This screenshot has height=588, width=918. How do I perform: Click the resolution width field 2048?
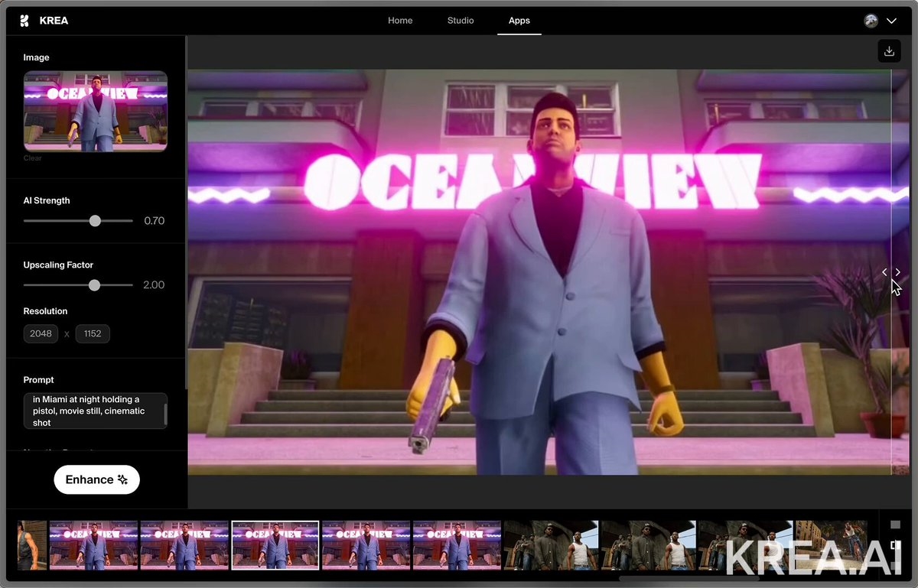(x=41, y=333)
